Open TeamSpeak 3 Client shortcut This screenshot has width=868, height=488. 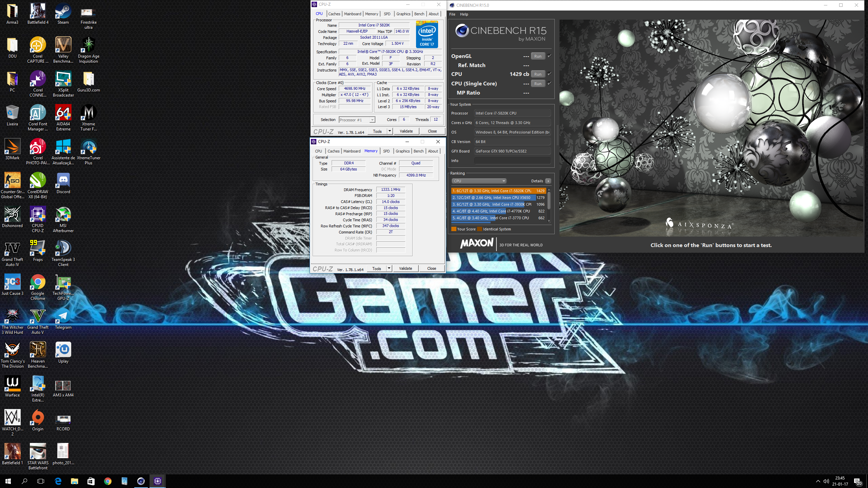coord(63,253)
